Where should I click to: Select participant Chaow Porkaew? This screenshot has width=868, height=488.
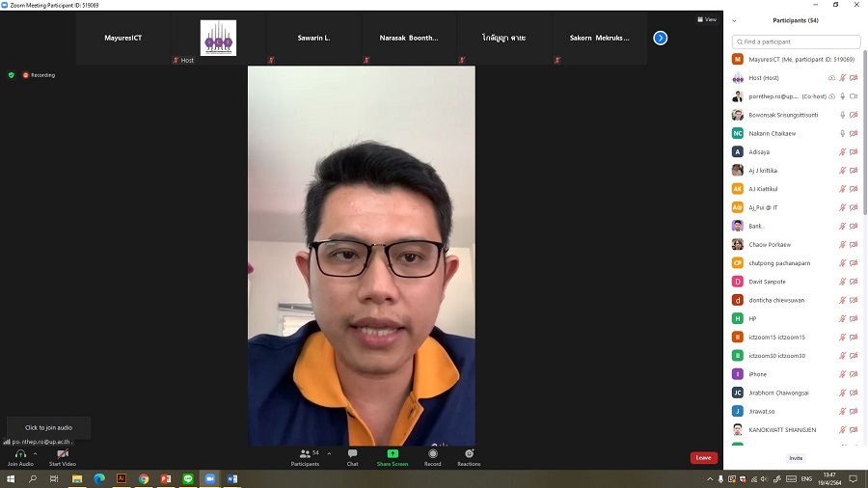tap(796, 245)
